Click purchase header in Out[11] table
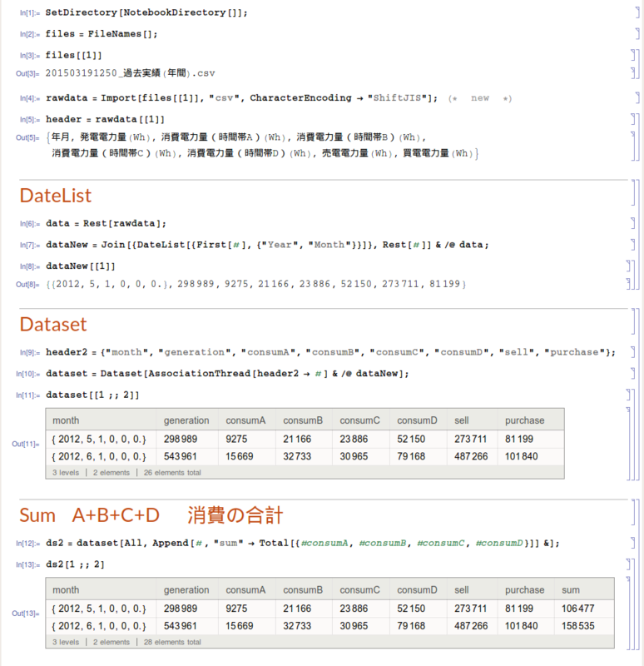 point(524,420)
